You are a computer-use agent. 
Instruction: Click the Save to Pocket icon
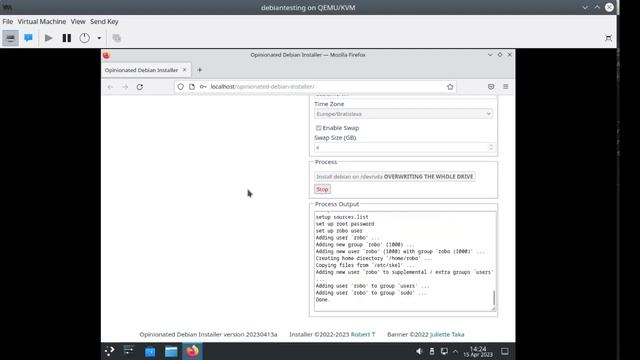(x=491, y=87)
